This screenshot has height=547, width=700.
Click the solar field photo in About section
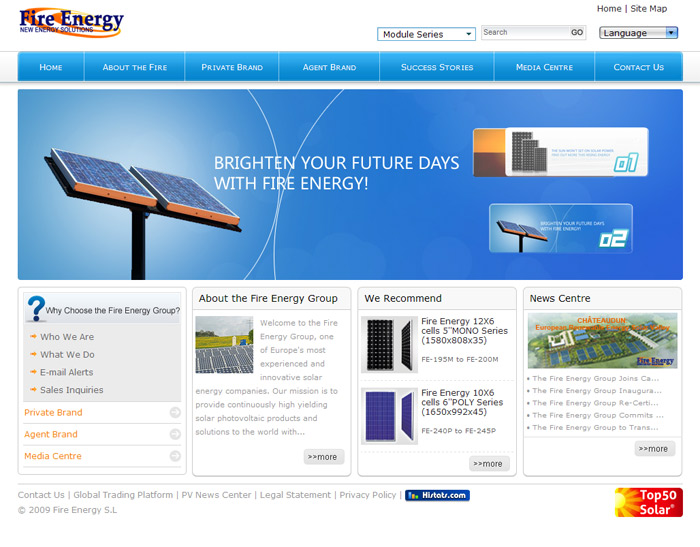click(x=225, y=345)
